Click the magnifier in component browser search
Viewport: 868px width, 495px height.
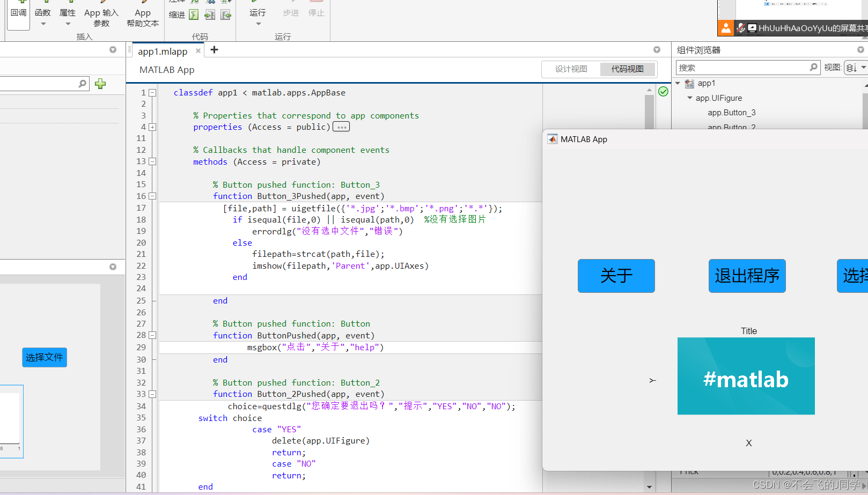coord(813,68)
